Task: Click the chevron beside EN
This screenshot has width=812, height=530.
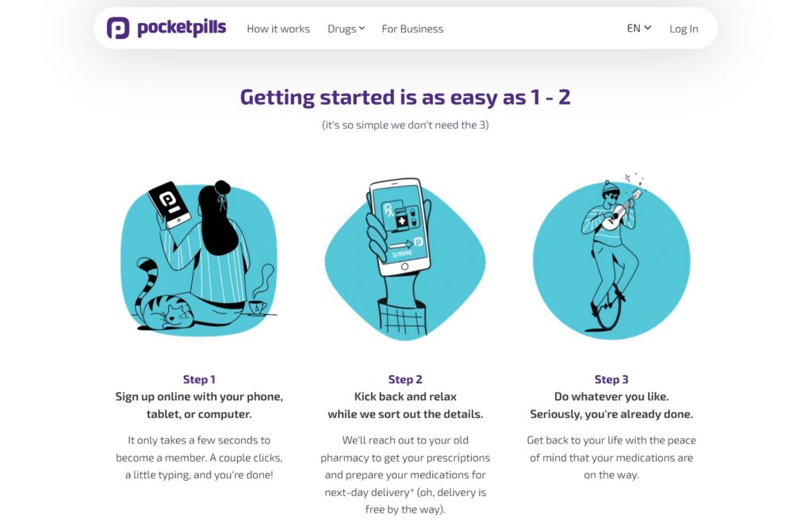Action: [x=647, y=28]
